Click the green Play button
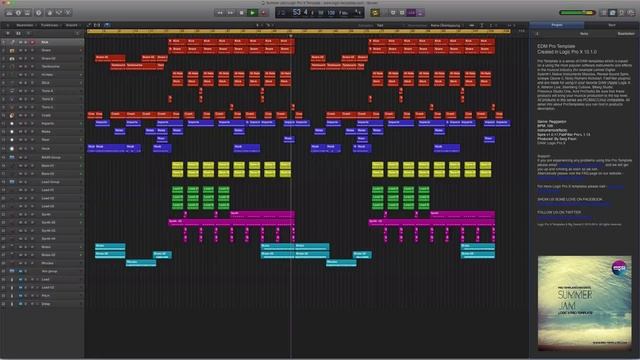 click(x=252, y=13)
